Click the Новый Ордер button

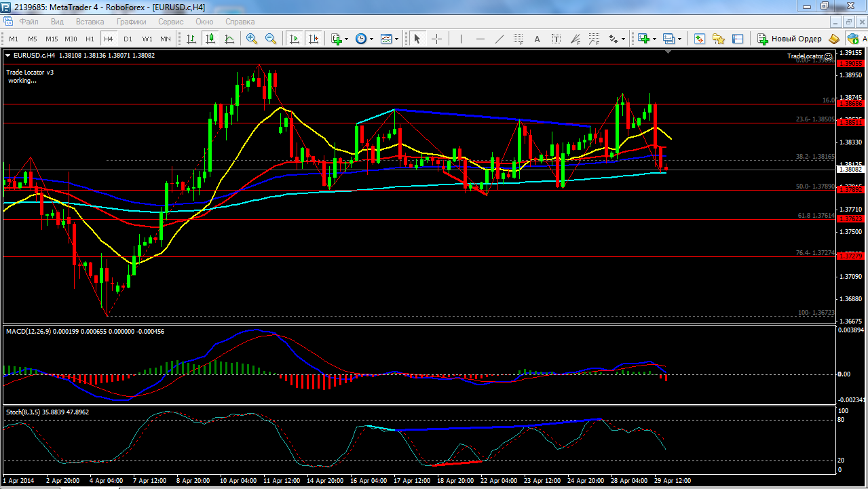point(789,39)
